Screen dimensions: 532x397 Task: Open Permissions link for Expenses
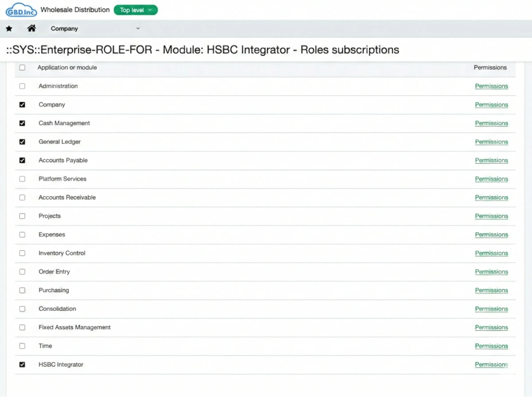point(491,235)
